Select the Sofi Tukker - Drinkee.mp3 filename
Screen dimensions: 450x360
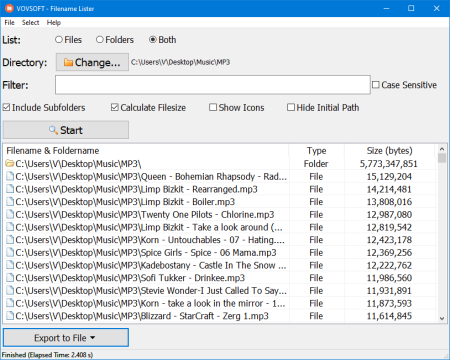[x=130, y=278]
